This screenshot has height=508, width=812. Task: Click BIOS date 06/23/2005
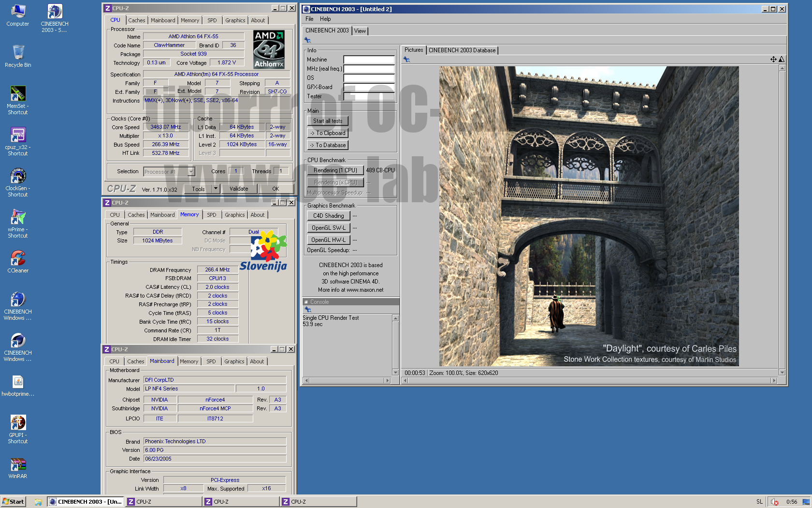pyautogui.click(x=215, y=459)
